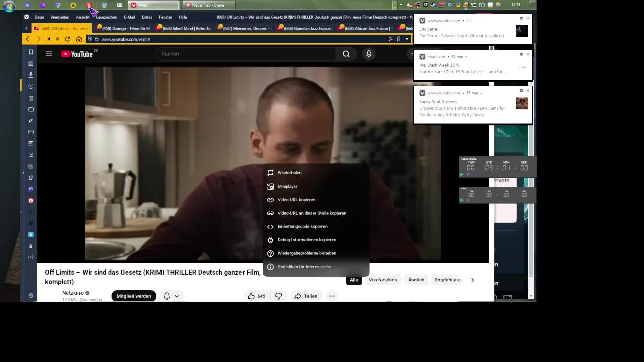Open Bookmarks panel in Vivaldi side panel

(x=31, y=52)
